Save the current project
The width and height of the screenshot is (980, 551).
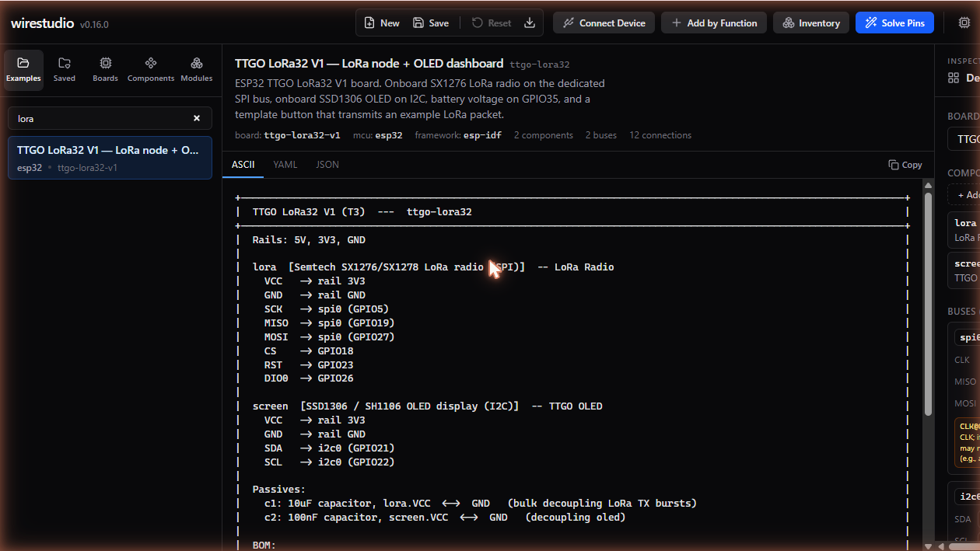pos(431,23)
